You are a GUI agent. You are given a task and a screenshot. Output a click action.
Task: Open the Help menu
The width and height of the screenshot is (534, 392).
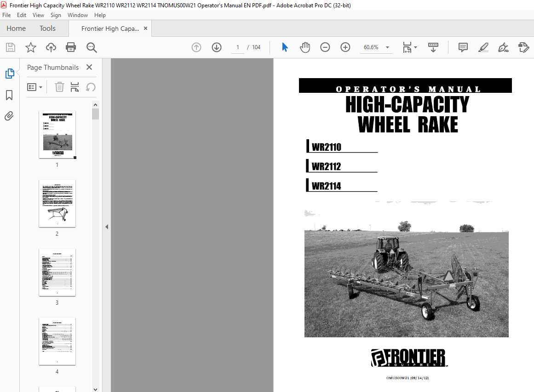(100, 15)
